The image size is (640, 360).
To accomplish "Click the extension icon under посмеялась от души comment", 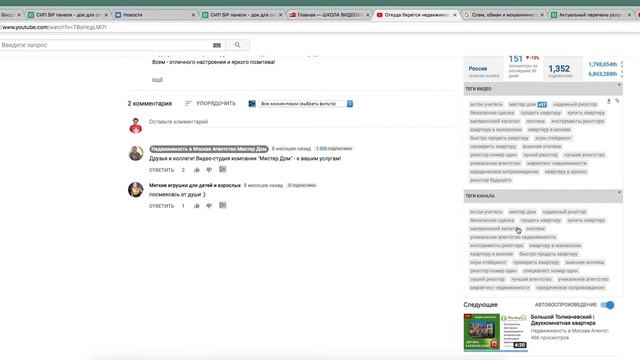I will click(x=222, y=205).
